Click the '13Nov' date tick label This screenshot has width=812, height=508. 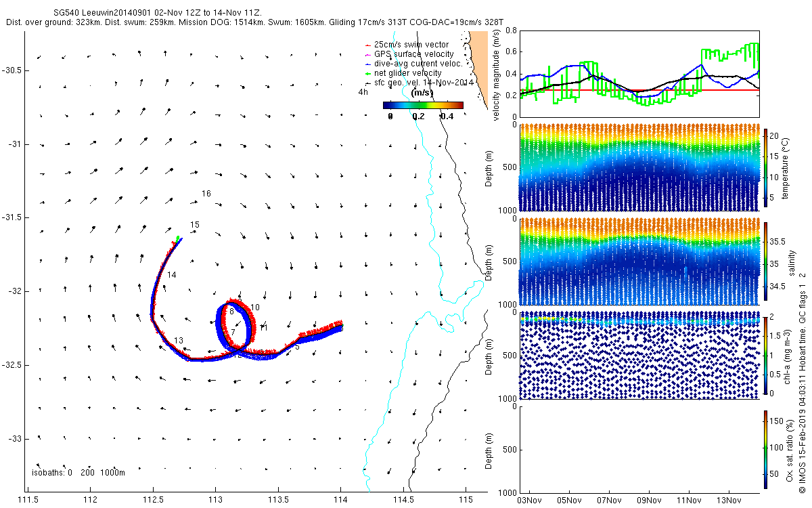729,501
